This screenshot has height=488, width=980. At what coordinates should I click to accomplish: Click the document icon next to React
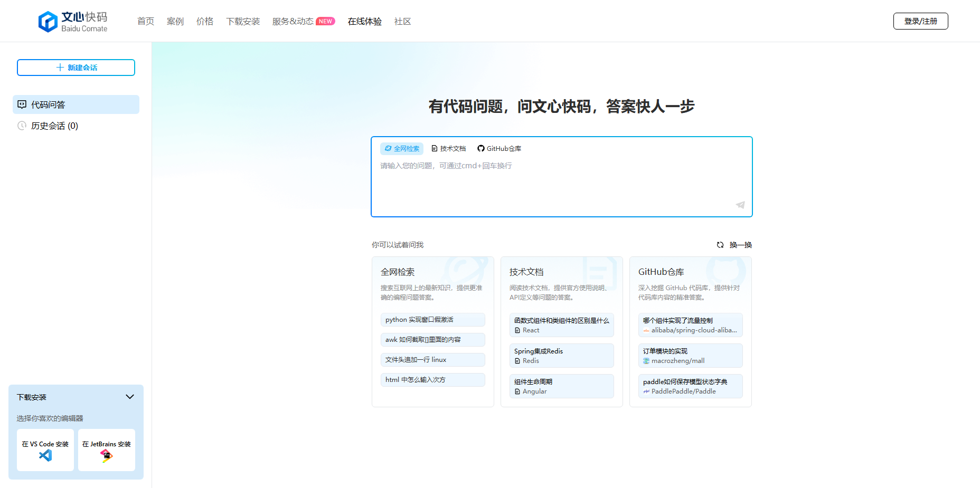tap(517, 330)
